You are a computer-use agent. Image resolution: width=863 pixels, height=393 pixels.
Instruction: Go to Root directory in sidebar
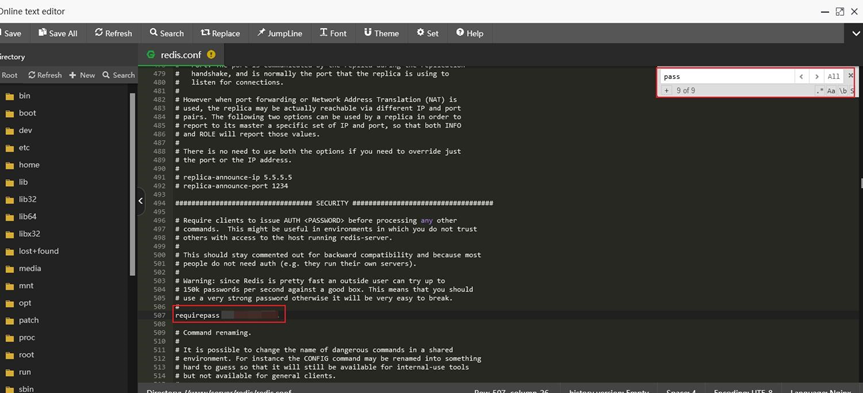[x=9, y=75]
